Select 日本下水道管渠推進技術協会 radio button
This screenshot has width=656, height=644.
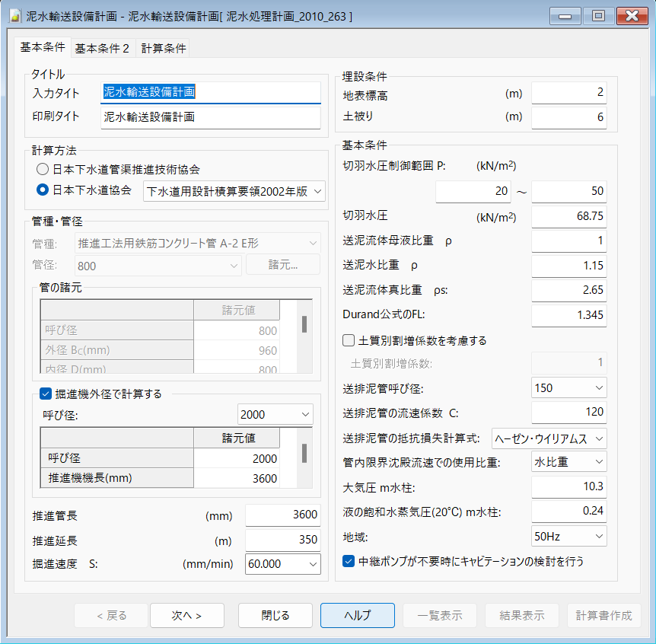(x=43, y=169)
